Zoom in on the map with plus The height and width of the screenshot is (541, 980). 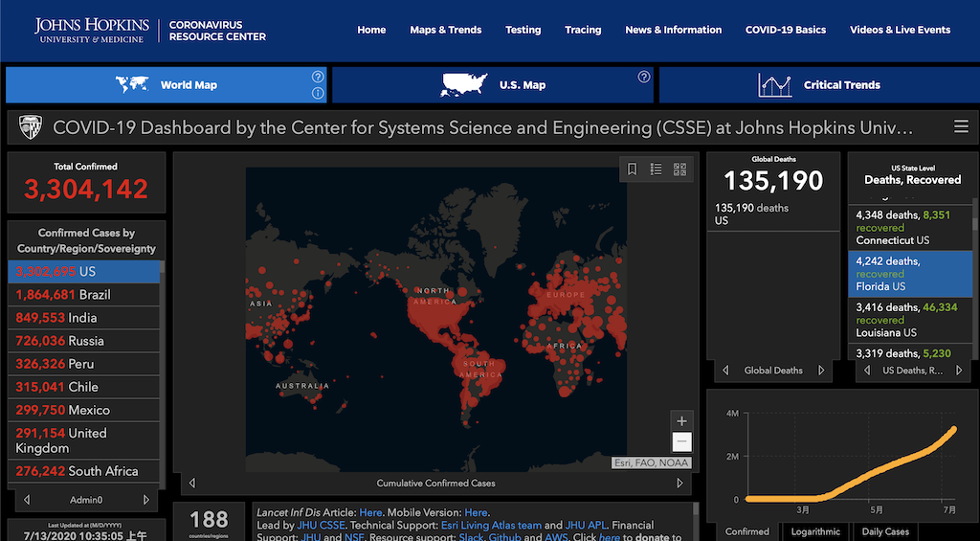pyautogui.click(x=681, y=421)
